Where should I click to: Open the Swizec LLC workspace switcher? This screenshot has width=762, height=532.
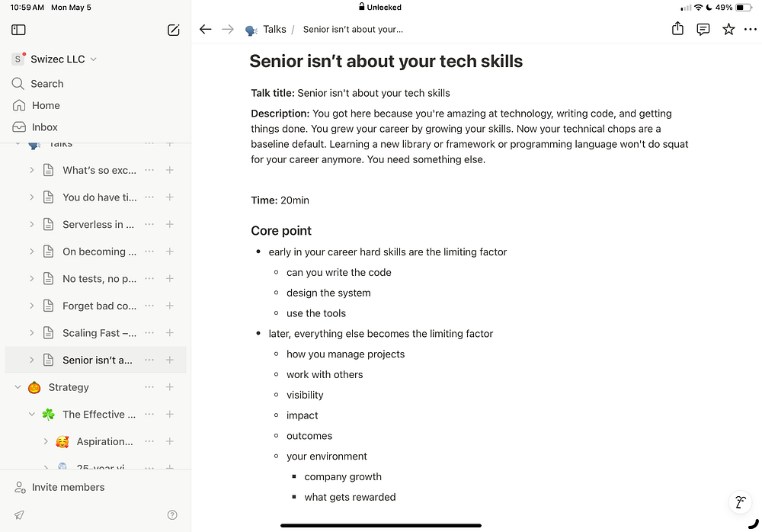(x=54, y=59)
